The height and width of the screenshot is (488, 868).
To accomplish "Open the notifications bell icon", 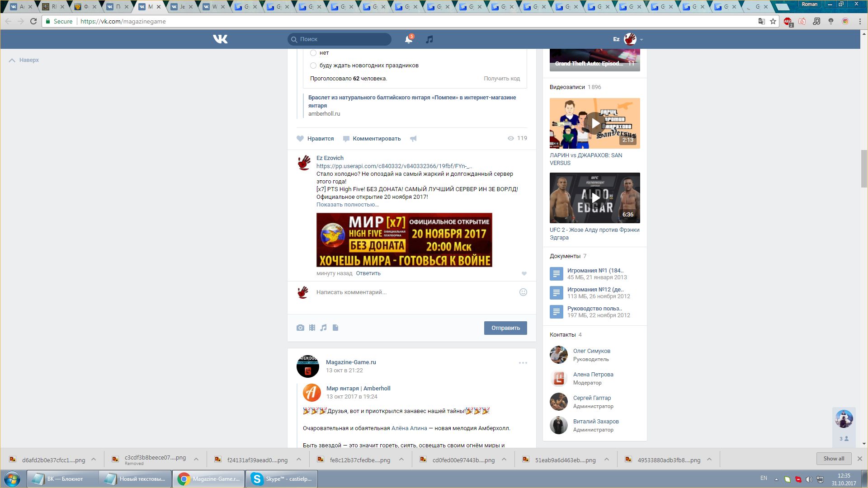I will 408,39.
